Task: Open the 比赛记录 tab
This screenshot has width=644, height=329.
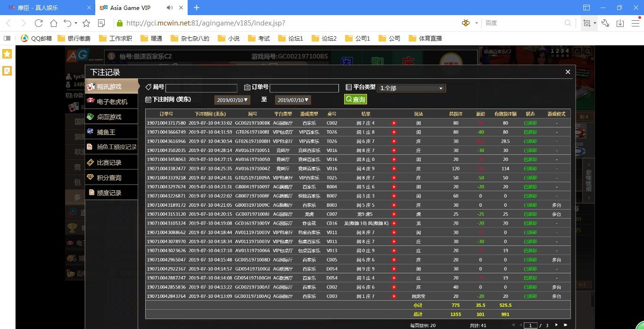Action: pyautogui.click(x=112, y=162)
